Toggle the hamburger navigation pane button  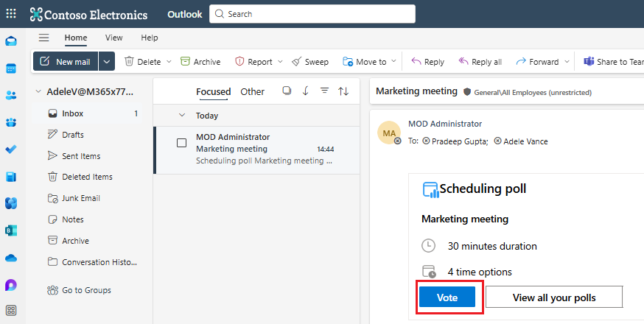(x=44, y=38)
